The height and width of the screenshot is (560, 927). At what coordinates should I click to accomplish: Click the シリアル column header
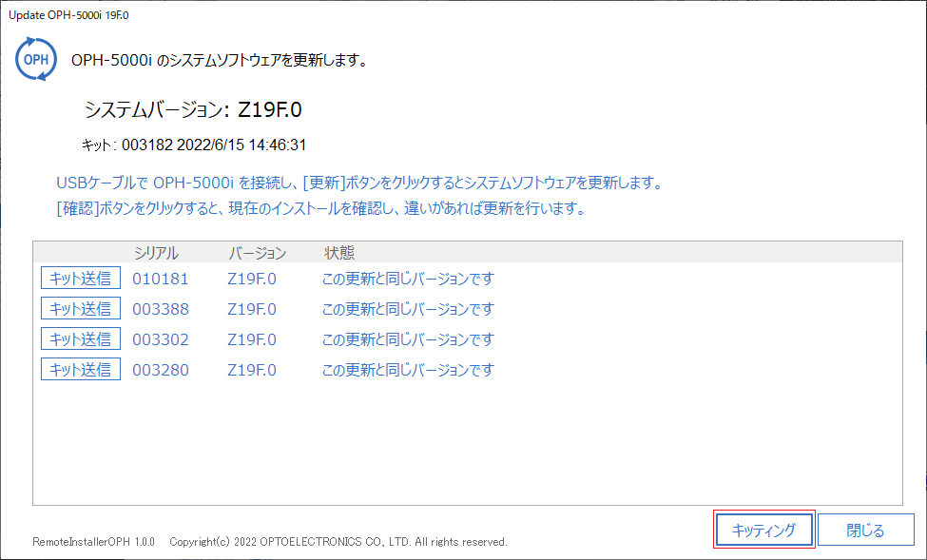(156, 253)
